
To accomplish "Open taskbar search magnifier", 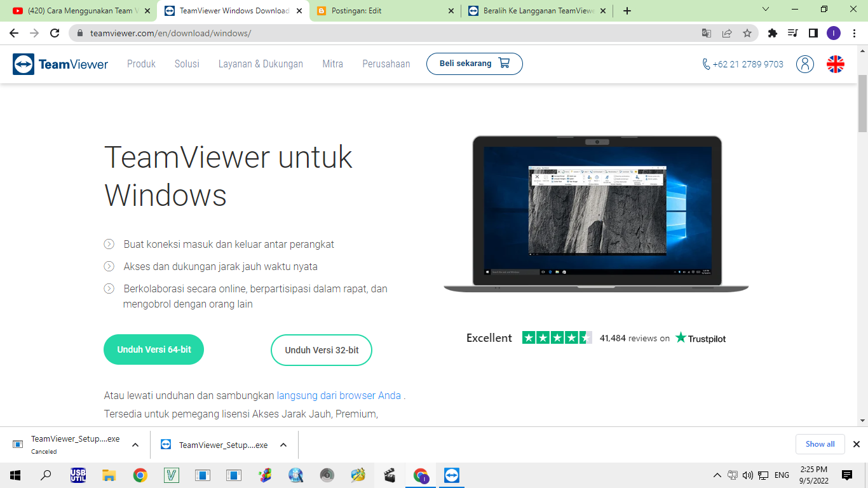I will (46, 475).
